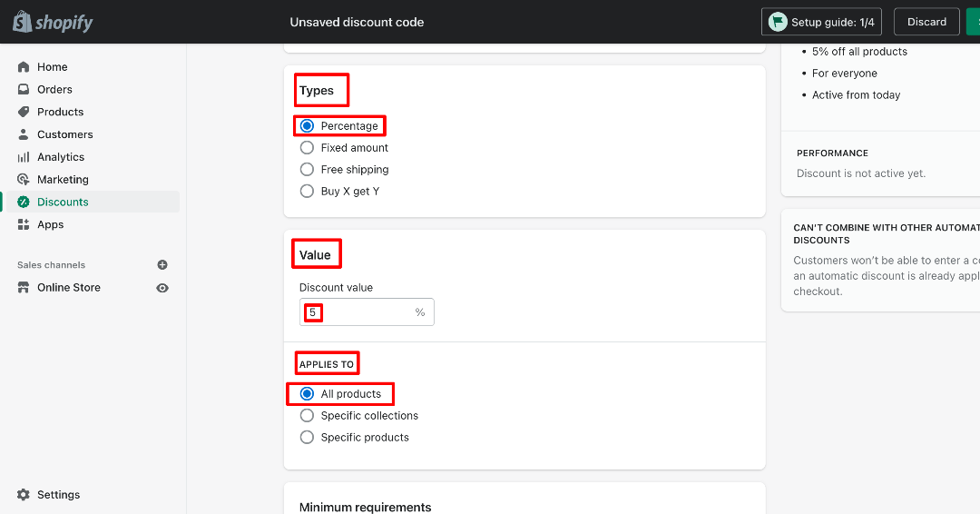Open Orders in the sidebar

[x=55, y=89]
